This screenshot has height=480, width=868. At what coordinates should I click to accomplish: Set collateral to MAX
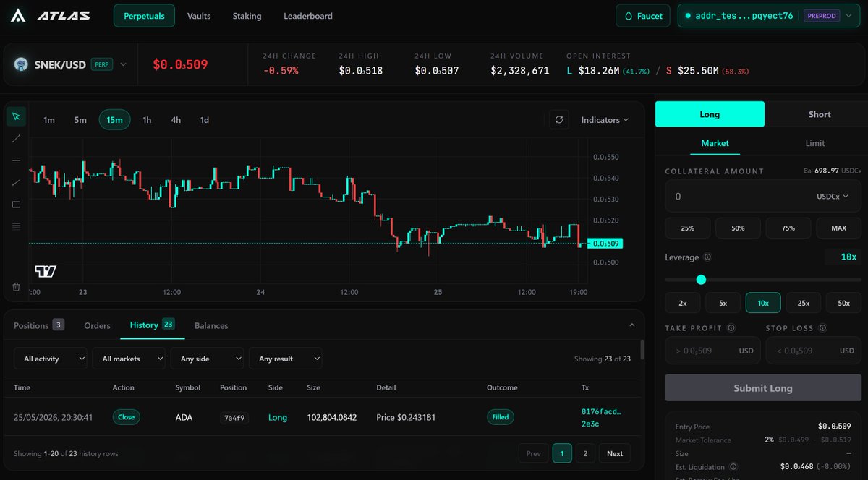coord(839,228)
